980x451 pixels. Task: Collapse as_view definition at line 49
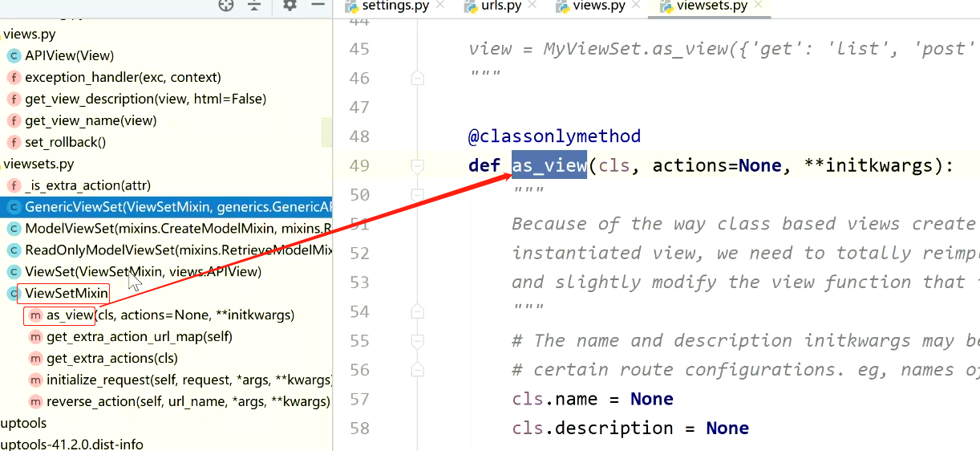point(417,166)
